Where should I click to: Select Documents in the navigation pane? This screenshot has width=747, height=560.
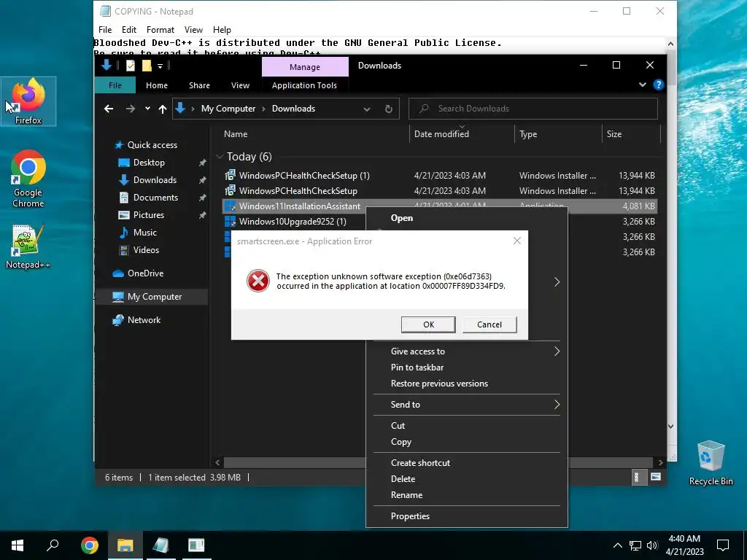pos(155,197)
